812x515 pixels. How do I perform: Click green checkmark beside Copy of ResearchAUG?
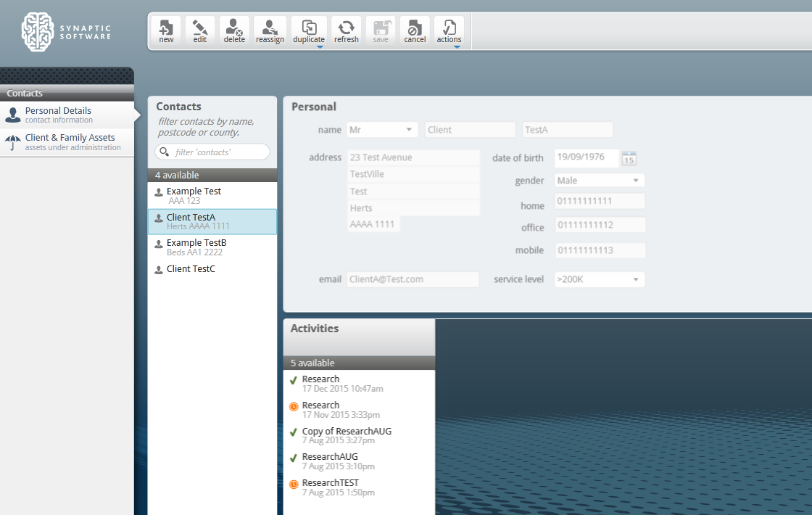click(294, 432)
